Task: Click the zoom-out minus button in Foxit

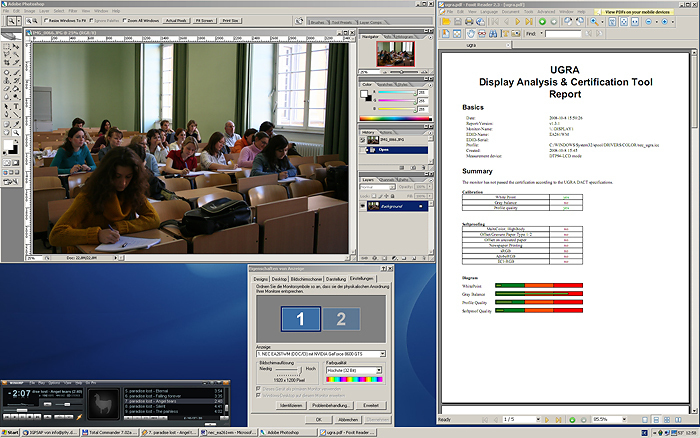Action: tap(649, 21)
